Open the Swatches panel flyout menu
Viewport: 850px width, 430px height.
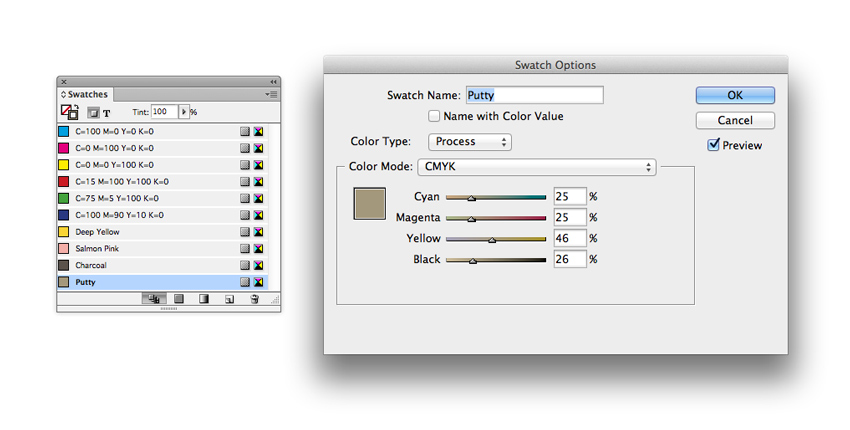coord(271,94)
